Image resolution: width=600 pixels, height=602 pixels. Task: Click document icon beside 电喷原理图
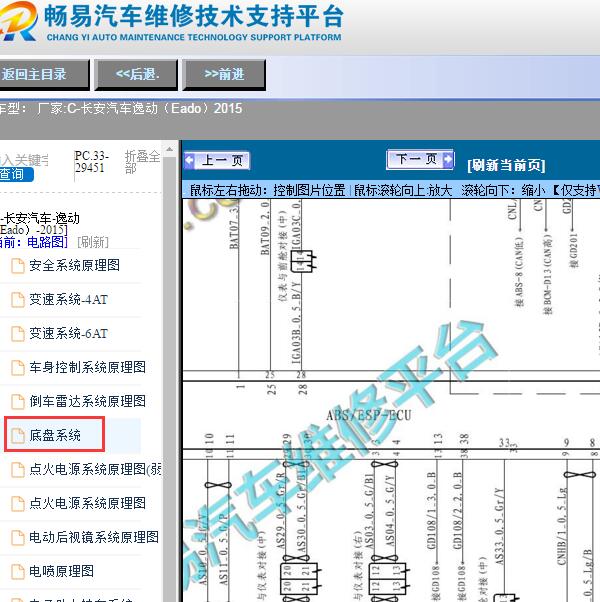[x=18, y=572]
